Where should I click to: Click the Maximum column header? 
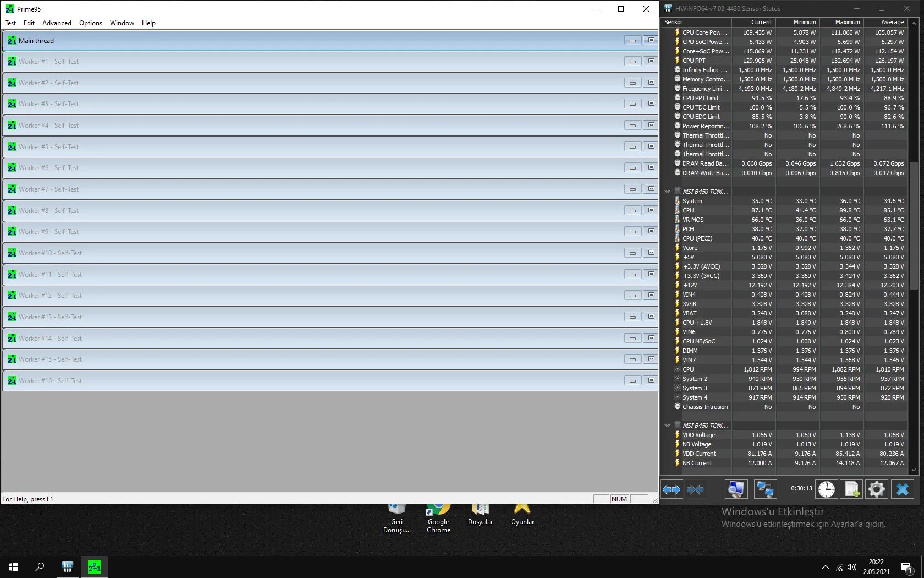tap(842, 22)
